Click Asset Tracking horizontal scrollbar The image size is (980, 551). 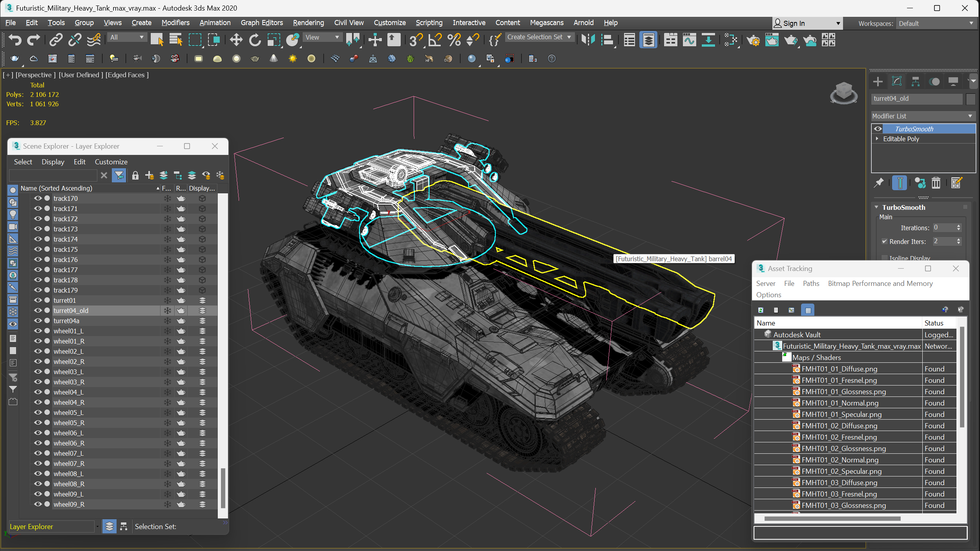pyautogui.click(x=832, y=518)
